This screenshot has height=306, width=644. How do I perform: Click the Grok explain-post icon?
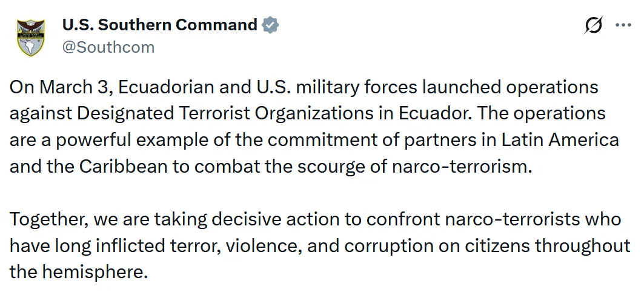coord(593,25)
